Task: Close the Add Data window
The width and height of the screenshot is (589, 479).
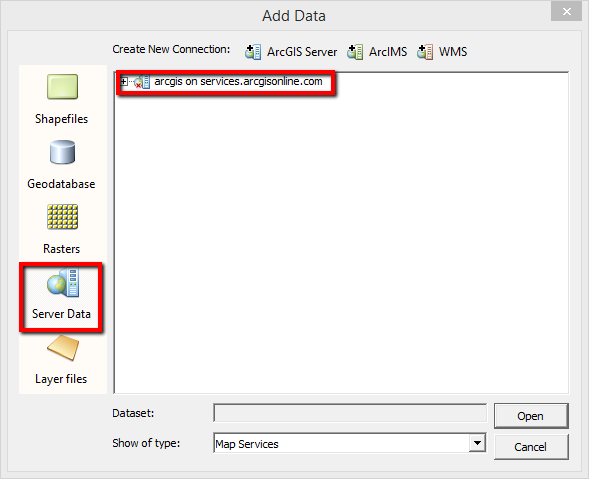Action: (x=566, y=12)
